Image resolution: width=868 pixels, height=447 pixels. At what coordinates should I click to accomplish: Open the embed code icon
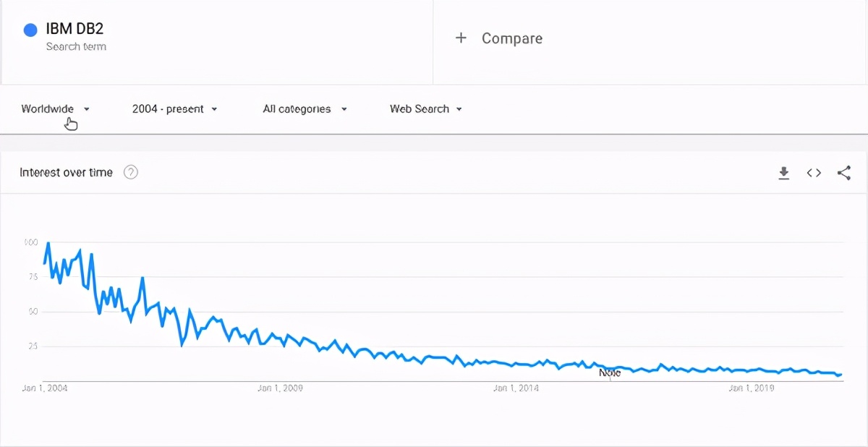[x=814, y=173]
